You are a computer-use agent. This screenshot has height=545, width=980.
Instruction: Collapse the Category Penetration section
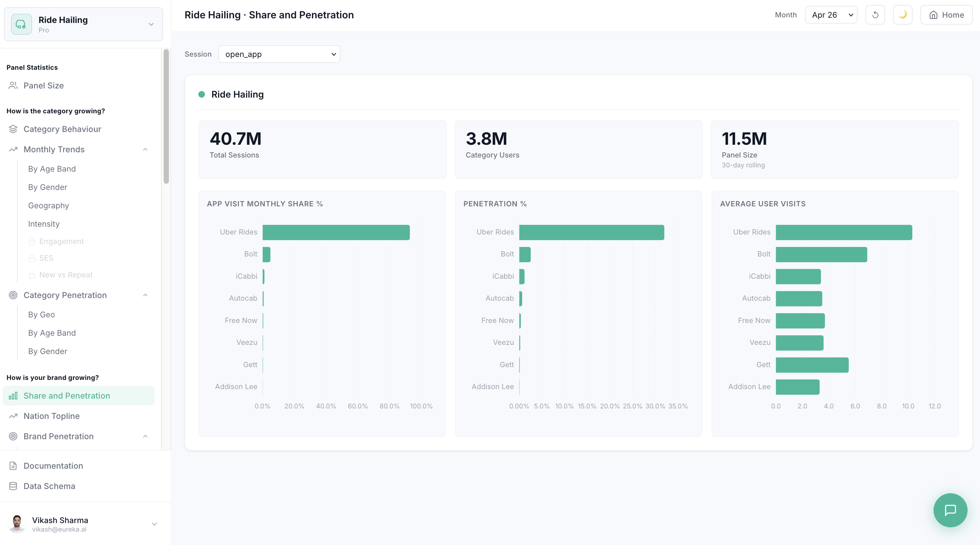[145, 295]
